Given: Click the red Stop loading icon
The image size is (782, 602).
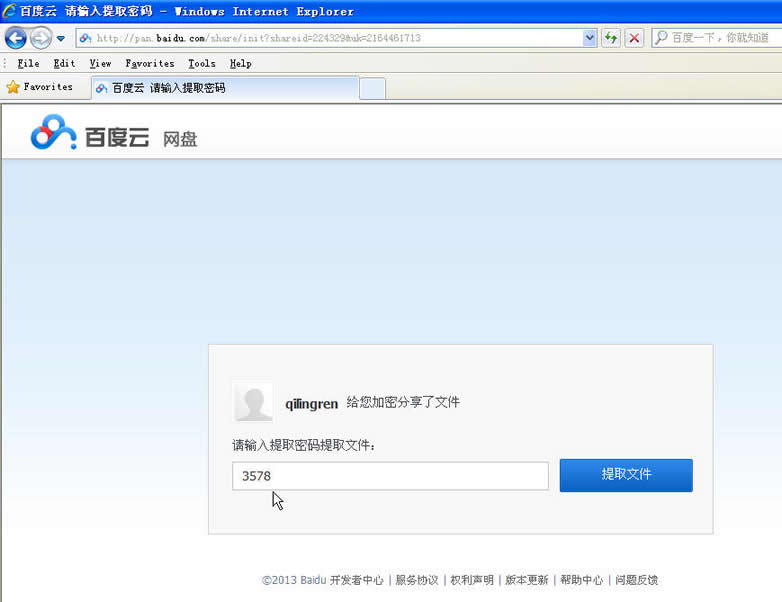Looking at the screenshot, I should (634, 38).
